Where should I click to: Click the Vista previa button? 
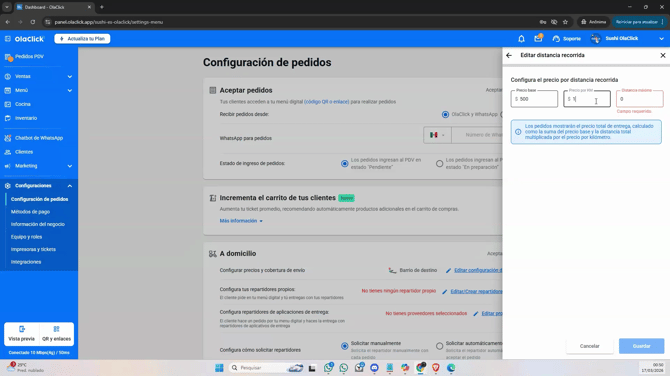21,334
